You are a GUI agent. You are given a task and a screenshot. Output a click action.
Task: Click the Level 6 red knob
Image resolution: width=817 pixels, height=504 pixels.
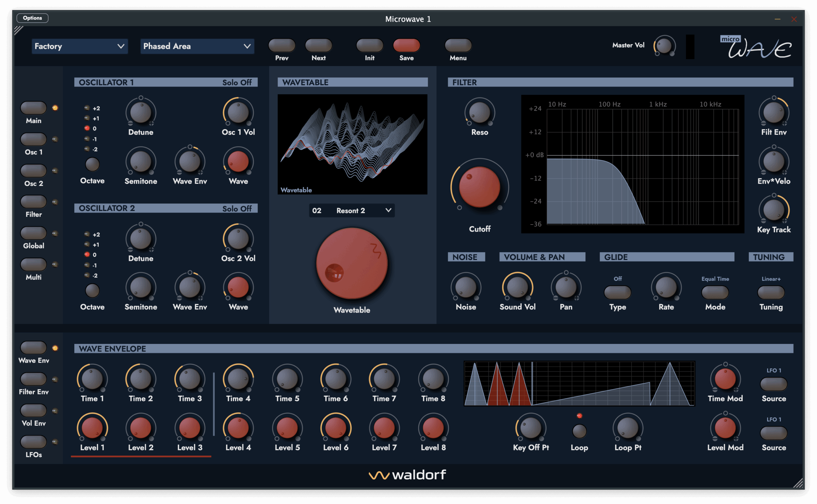pyautogui.click(x=336, y=428)
